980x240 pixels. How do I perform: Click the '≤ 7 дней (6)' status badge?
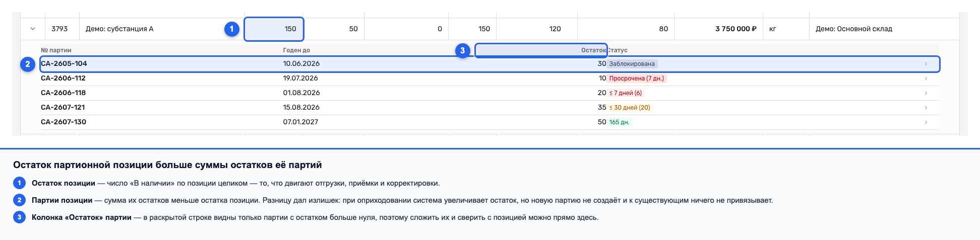tap(626, 93)
